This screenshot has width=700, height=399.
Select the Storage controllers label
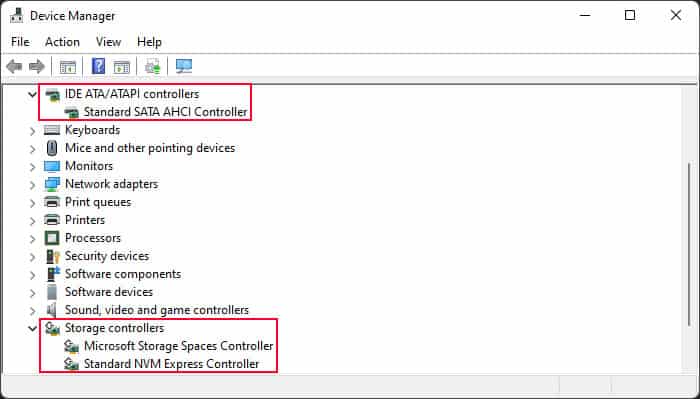(115, 328)
